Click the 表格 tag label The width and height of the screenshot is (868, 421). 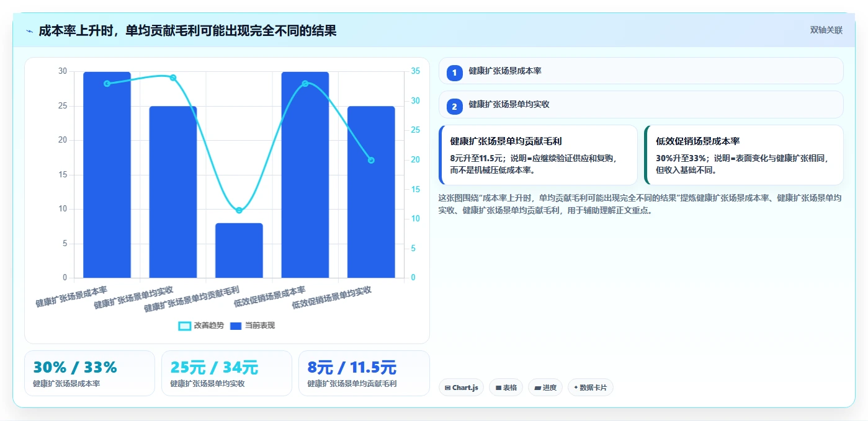(x=510, y=388)
